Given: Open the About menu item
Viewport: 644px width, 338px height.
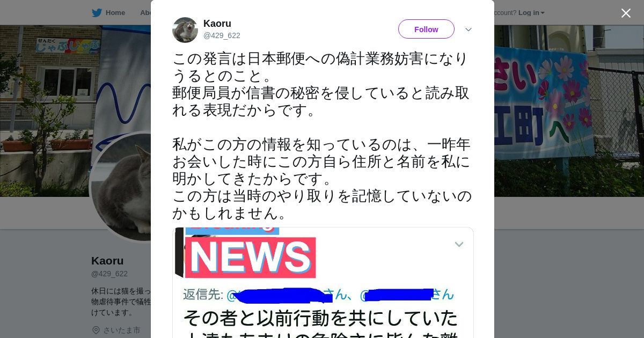Looking at the screenshot, I should pos(145,13).
